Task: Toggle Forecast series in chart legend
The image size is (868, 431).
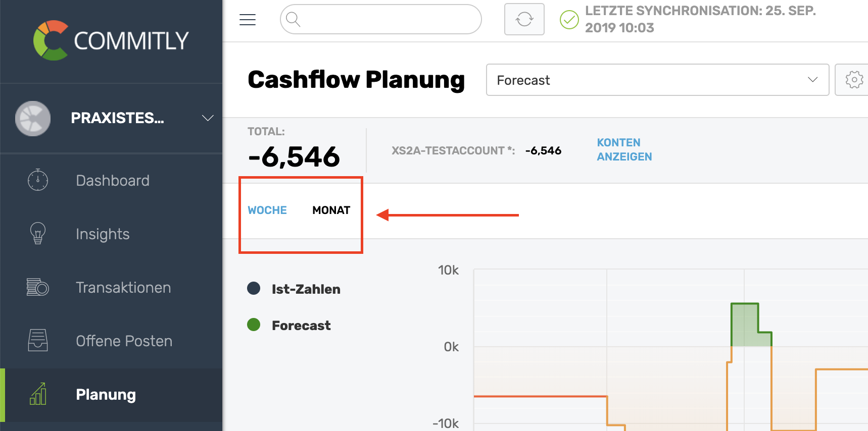Action: (x=289, y=325)
